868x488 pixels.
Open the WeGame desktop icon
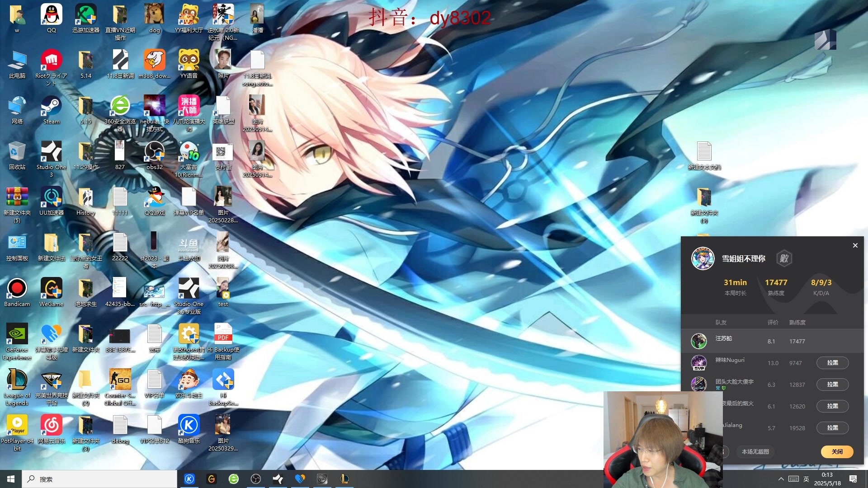pyautogui.click(x=52, y=292)
